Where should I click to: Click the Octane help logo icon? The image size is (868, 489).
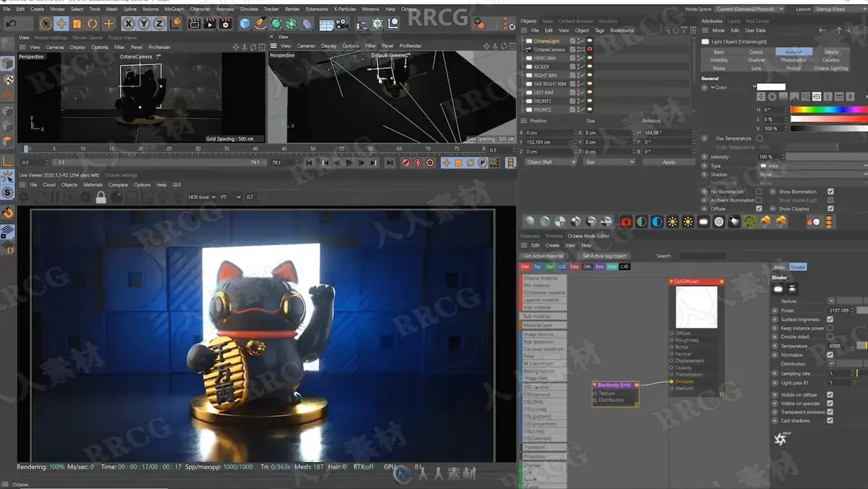pyautogui.click(x=780, y=438)
